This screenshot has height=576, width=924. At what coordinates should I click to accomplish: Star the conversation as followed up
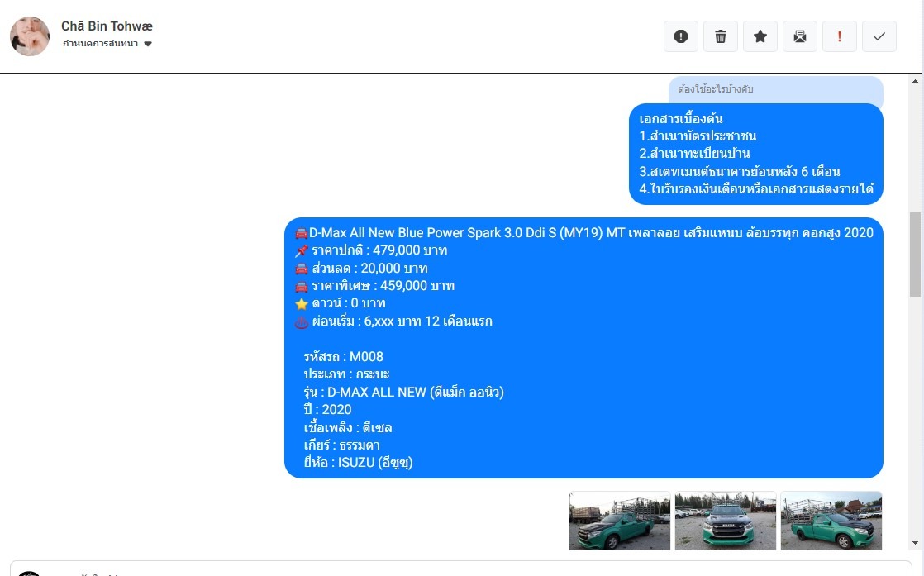pos(760,36)
